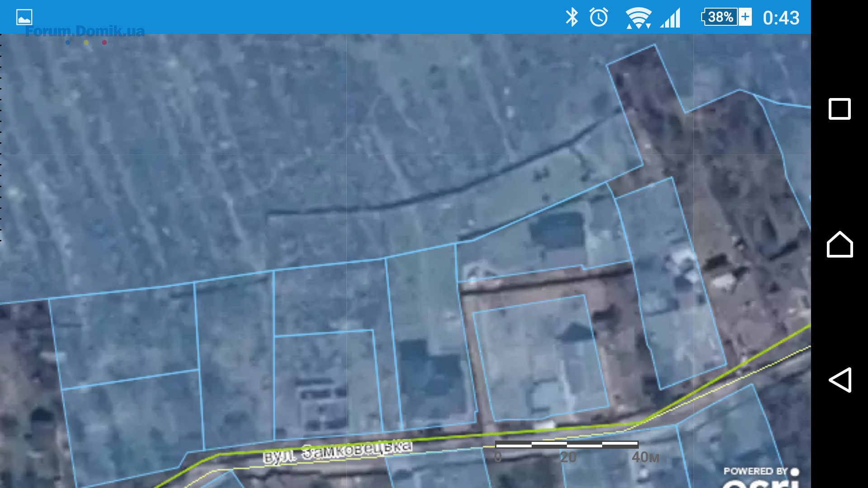This screenshot has width=868, height=488.
Task: Tap the image notification icon in status bar
Action: pos(24,17)
